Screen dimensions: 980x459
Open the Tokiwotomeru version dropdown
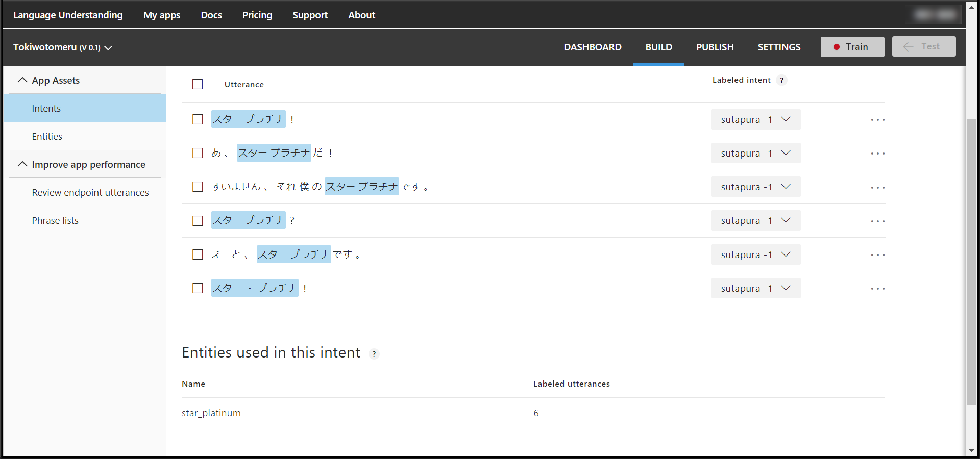coord(63,47)
